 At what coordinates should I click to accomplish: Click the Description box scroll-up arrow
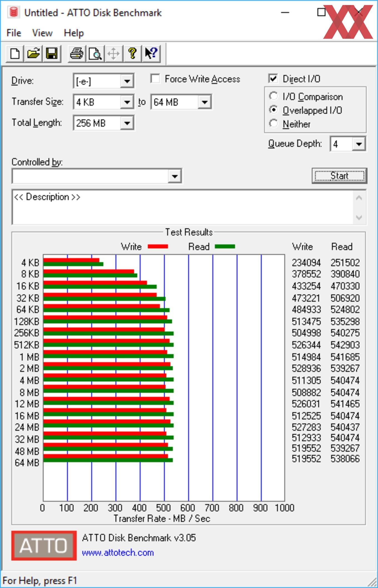[359, 198]
